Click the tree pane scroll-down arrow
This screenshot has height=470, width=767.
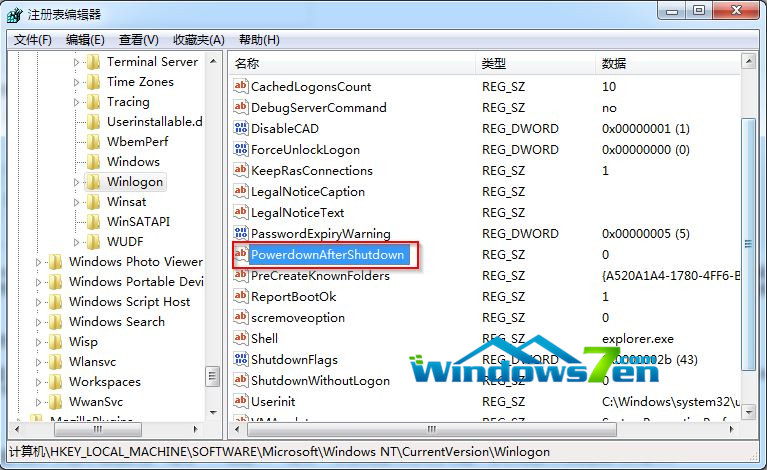pyautogui.click(x=213, y=412)
